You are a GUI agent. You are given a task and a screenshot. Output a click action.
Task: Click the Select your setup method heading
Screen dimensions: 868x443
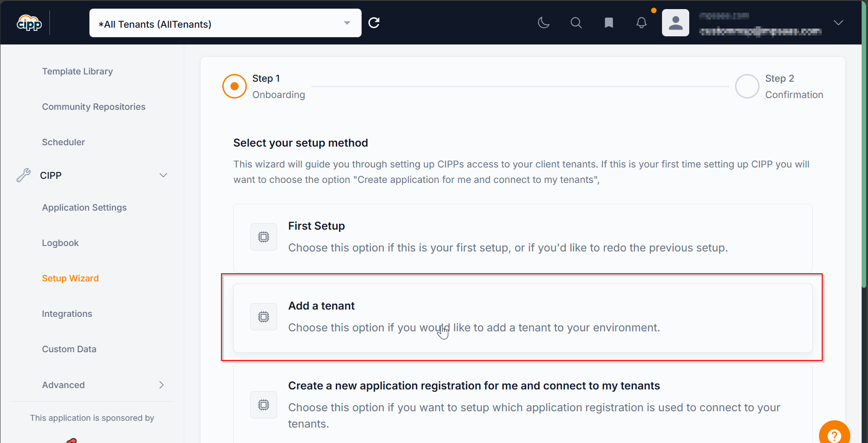pos(300,143)
